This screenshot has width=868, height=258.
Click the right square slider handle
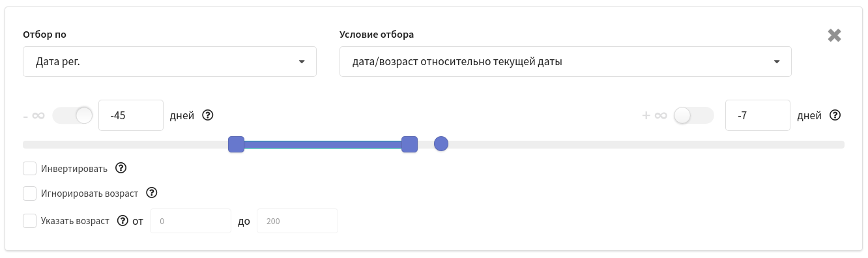409,144
